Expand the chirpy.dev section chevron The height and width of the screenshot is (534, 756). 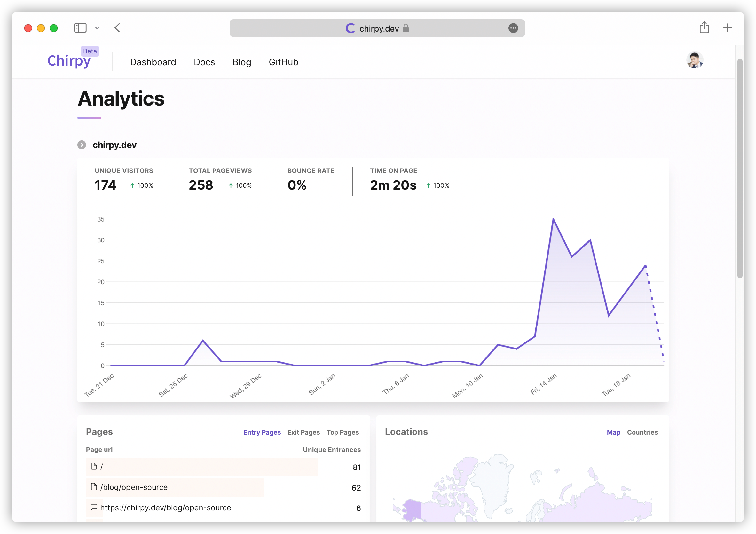click(x=81, y=145)
